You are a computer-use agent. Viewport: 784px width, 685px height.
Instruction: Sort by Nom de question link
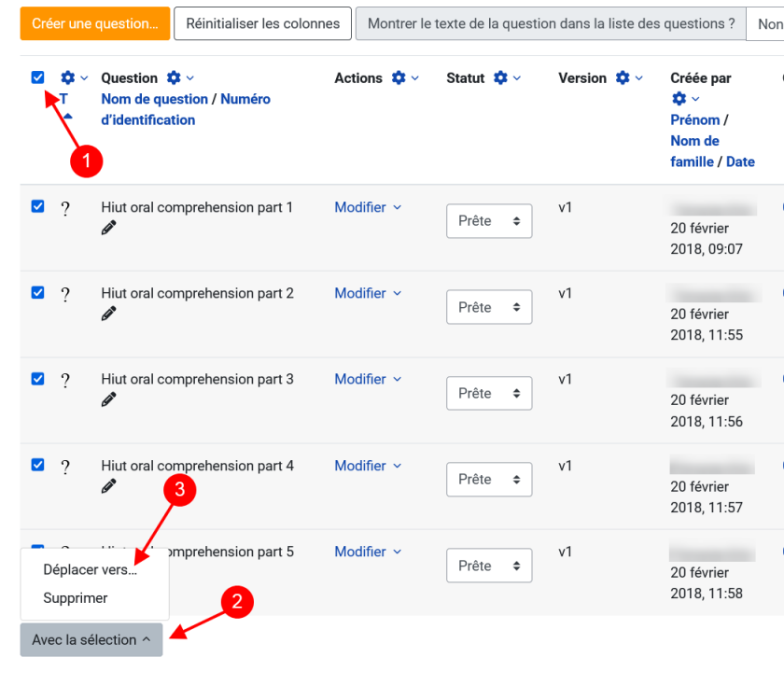[x=155, y=99]
